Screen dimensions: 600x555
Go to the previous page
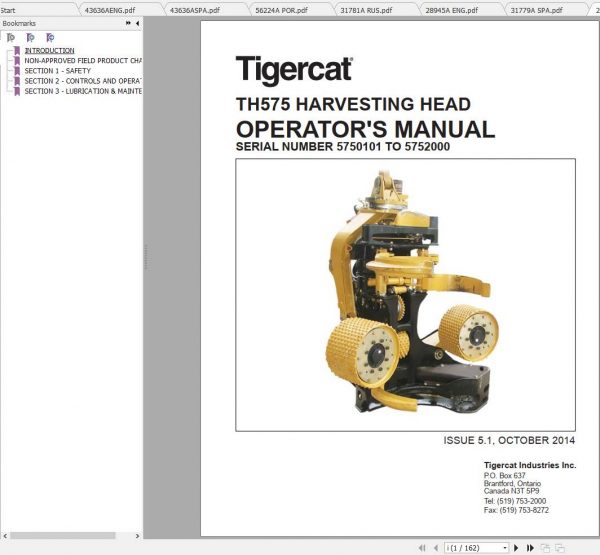click(436, 548)
